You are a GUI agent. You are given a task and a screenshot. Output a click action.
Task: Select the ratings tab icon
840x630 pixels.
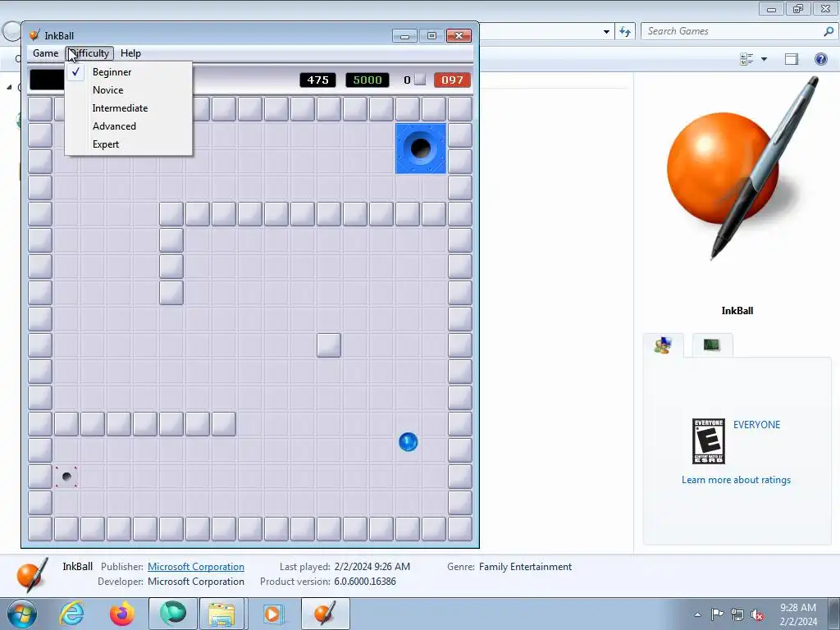point(663,345)
